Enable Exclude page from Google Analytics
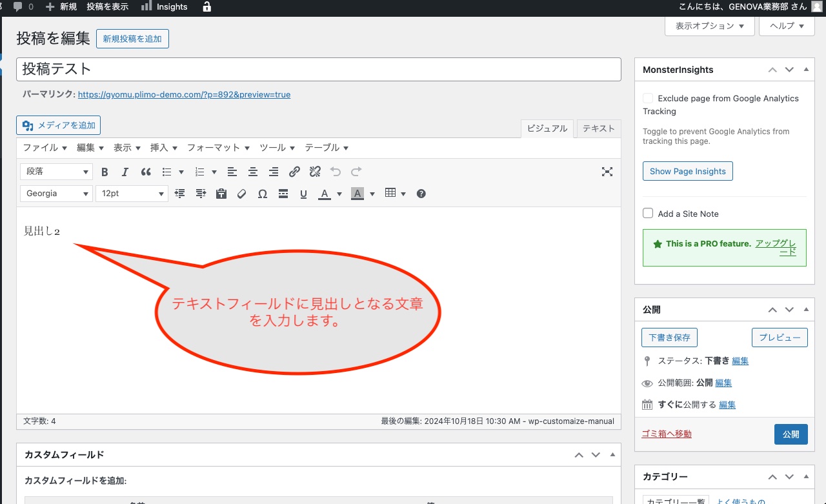This screenshot has width=826, height=504. [648, 98]
